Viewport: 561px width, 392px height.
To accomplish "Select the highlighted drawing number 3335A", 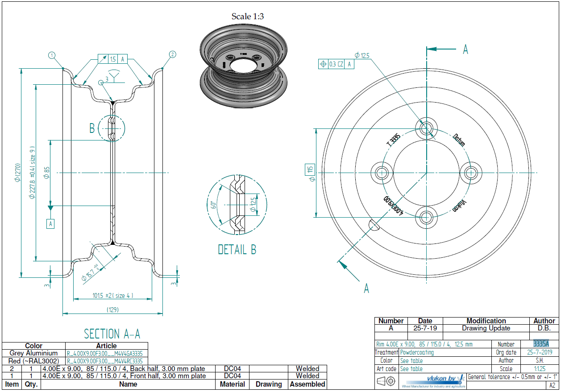I will pos(541,344).
